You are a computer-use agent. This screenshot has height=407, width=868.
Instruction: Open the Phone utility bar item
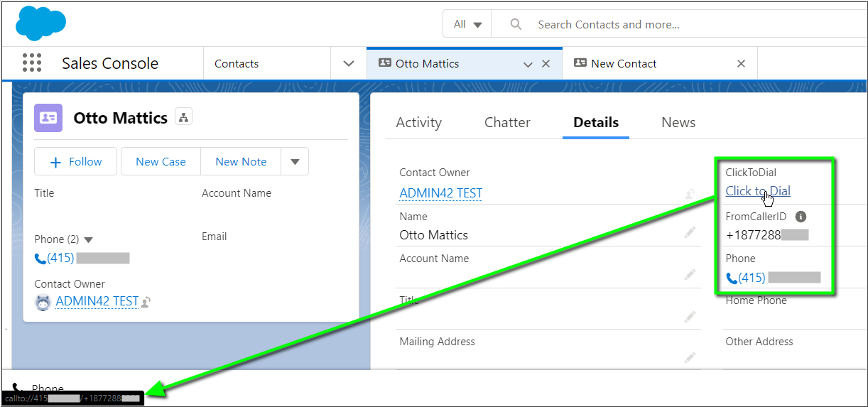point(39,389)
